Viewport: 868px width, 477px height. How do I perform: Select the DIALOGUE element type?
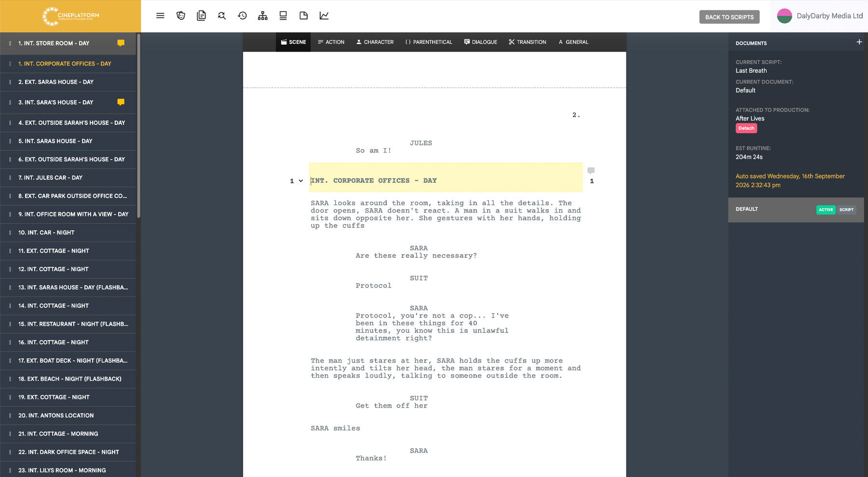tap(480, 42)
